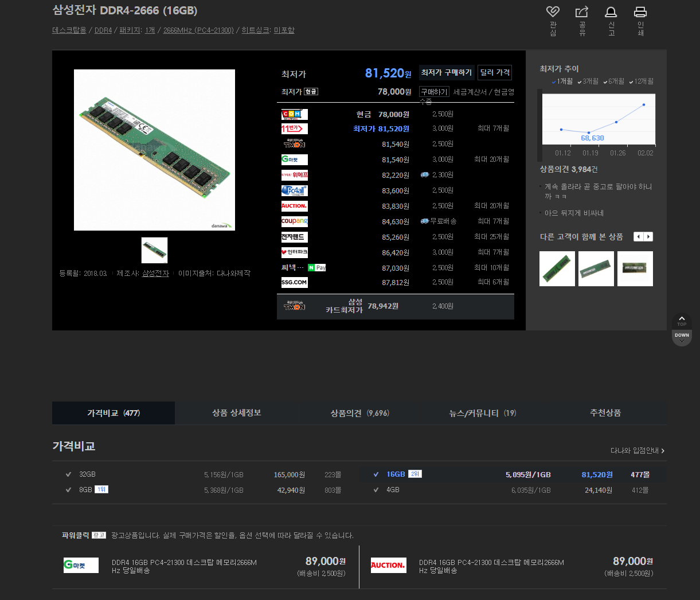Click the 82,220원 price for 위메프
Screen dimensions: 700x600
(396, 175)
